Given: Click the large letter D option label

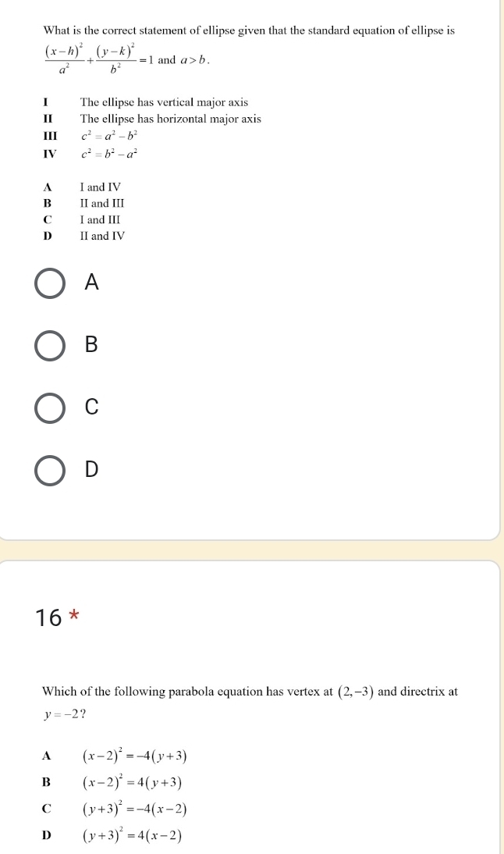Looking at the screenshot, I should [x=92, y=469].
